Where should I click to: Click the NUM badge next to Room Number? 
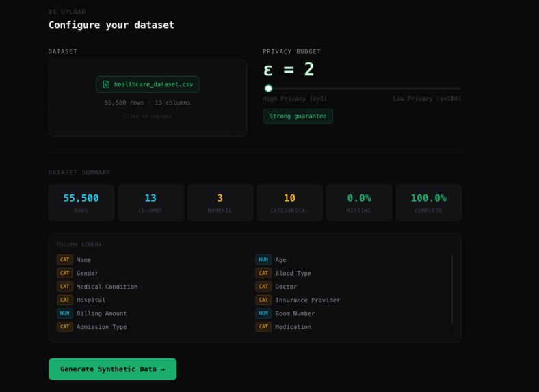[x=263, y=313]
